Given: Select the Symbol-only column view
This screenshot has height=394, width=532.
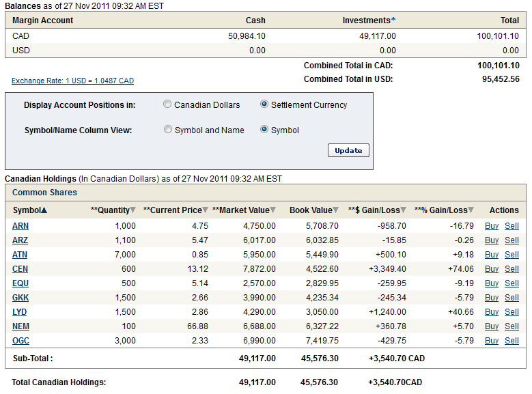Looking at the screenshot, I should [x=264, y=130].
